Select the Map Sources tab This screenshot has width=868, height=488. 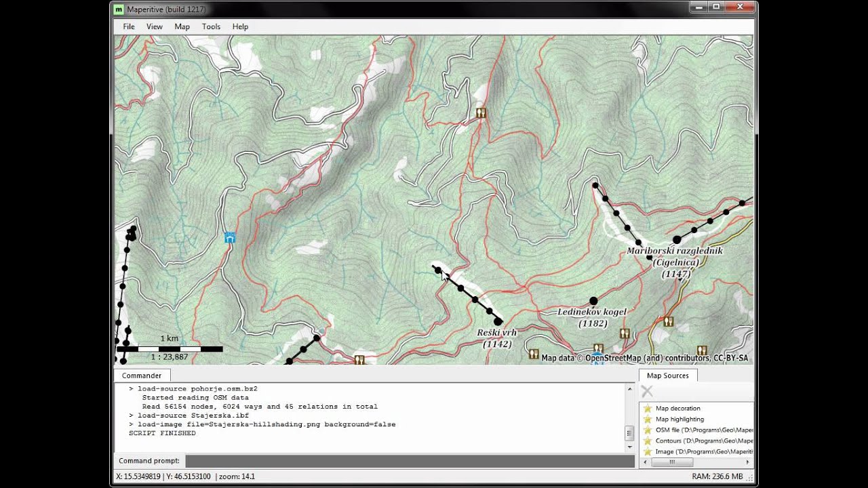click(x=667, y=375)
